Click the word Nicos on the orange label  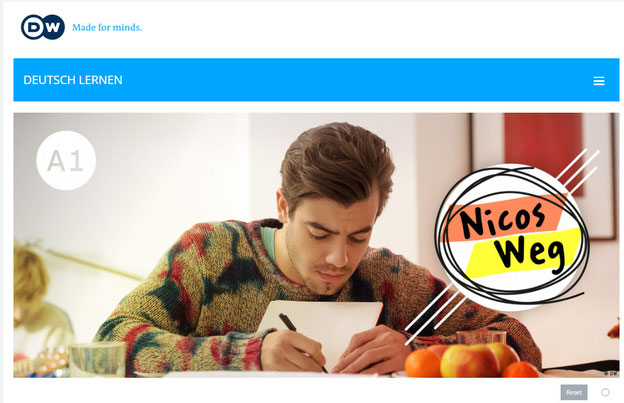point(502,219)
